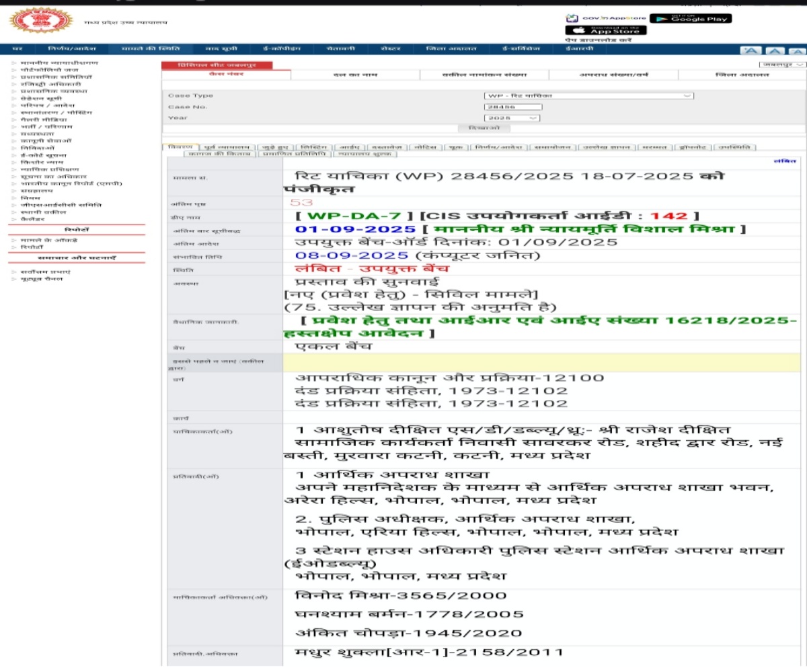Expand the Year dropdown showing 2025

pos(512,118)
